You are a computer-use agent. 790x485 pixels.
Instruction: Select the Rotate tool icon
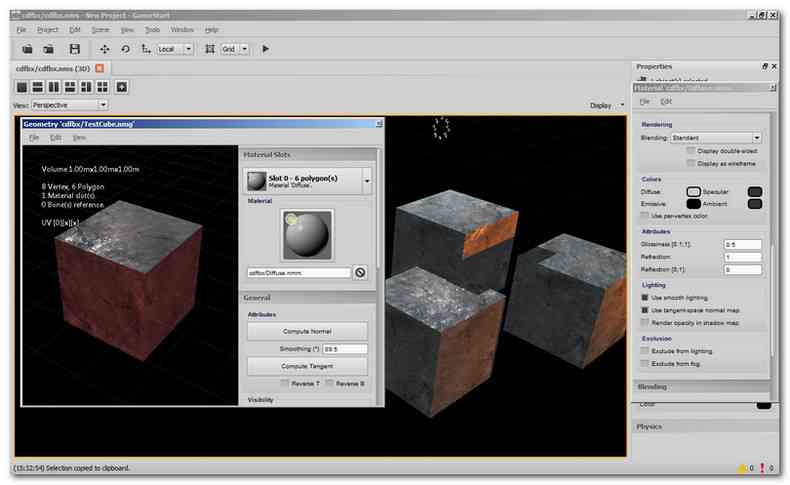(125, 49)
